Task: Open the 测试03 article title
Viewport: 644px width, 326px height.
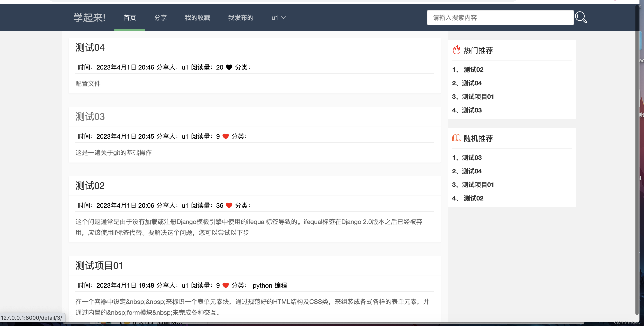Action: pyautogui.click(x=90, y=116)
